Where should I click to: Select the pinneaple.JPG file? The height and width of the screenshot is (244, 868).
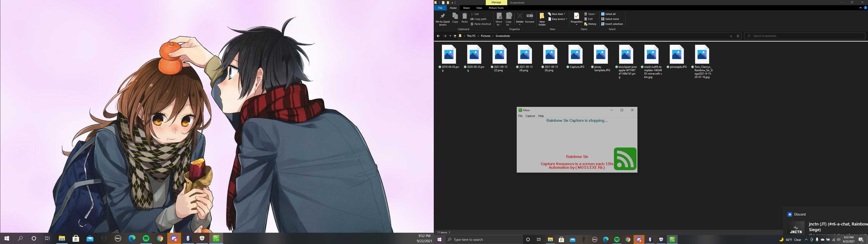pyautogui.click(x=677, y=57)
